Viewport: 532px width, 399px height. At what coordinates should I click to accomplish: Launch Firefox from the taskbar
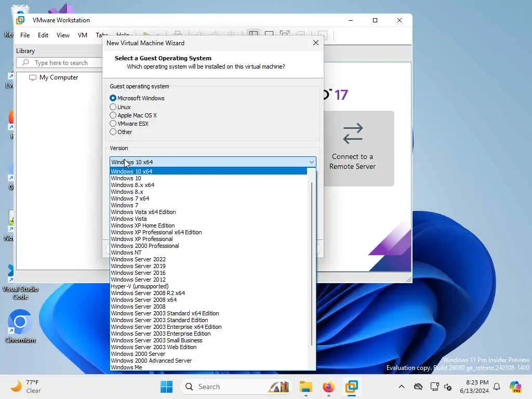[x=328, y=387]
